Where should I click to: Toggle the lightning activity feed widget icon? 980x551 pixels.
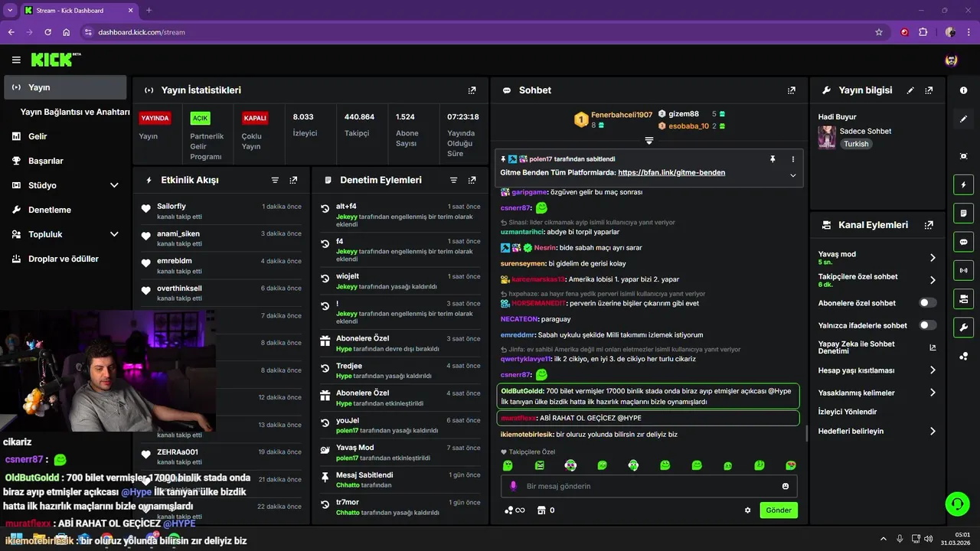(964, 184)
